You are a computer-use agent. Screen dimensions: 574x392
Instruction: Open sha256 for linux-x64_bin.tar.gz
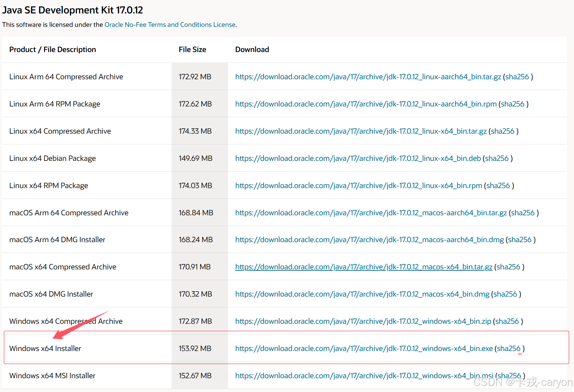point(502,131)
